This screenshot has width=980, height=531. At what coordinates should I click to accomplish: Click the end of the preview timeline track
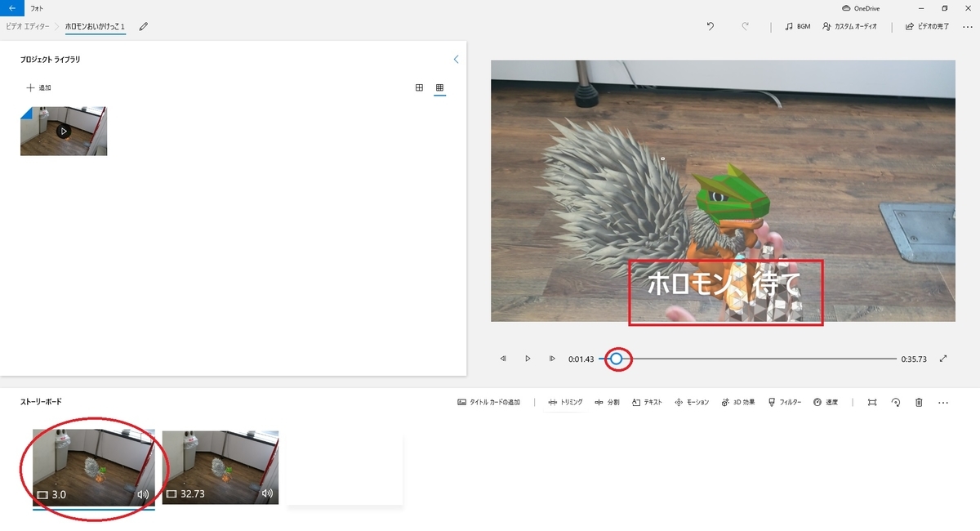[x=895, y=358]
